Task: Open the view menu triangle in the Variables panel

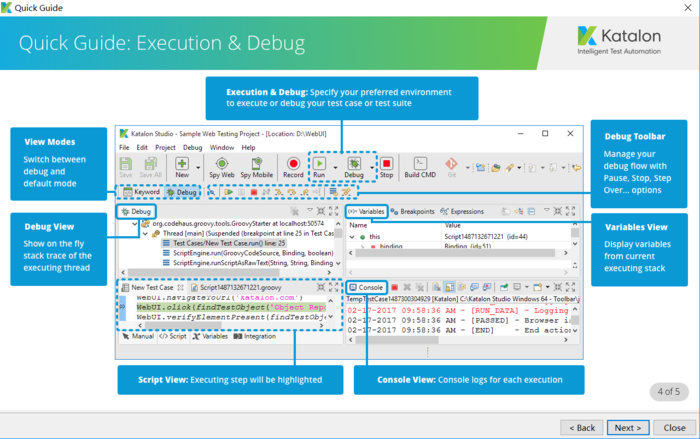Action: (x=546, y=210)
